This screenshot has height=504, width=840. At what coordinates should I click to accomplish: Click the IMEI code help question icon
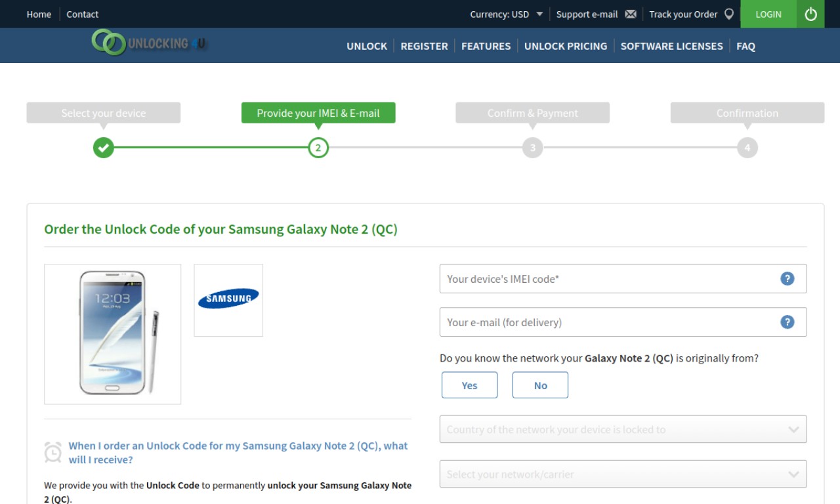point(787,279)
